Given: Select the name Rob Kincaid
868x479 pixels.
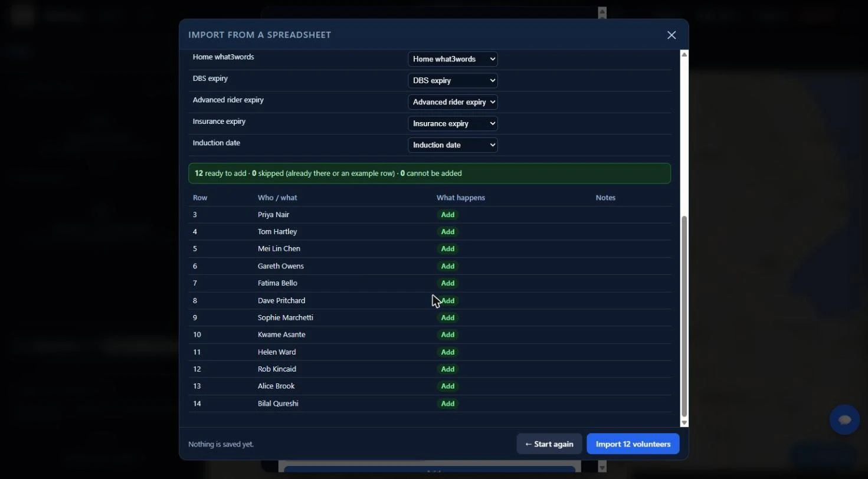Looking at the screenshot, I should click(x=277, y=369).
